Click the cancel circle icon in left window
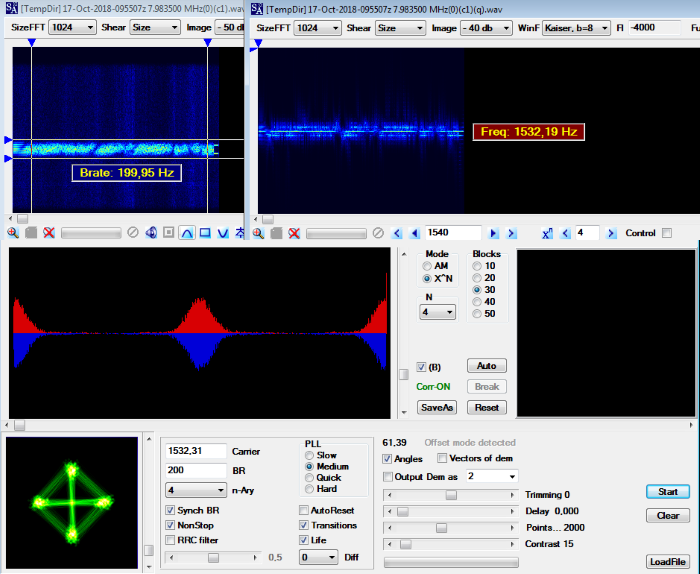This screenshot has width=700, height=574. click(132, 233)
